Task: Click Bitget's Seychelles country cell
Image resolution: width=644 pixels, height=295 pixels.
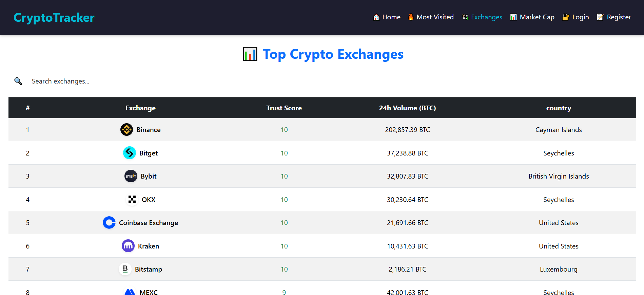Action: pyautogui.click(x=559, y=153)
